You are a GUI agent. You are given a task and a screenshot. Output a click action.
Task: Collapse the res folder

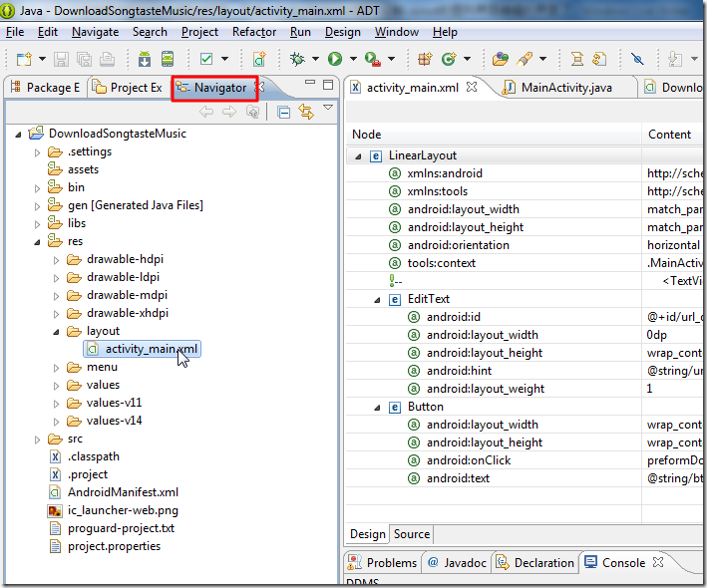pos(38,242)
